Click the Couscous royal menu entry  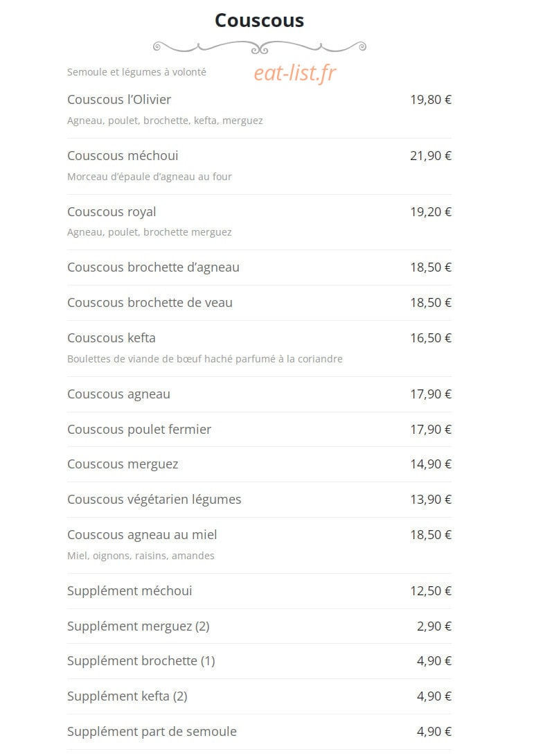(x=259, y=222)
